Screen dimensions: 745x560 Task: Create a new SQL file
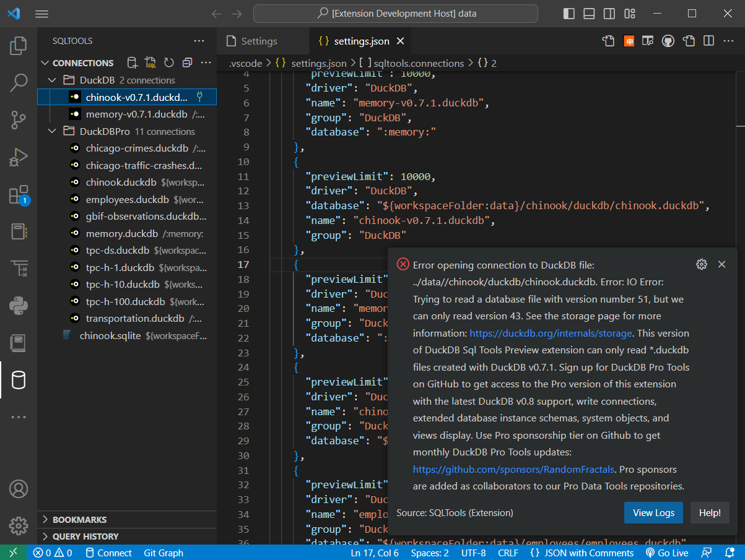[x=150, y=62]
